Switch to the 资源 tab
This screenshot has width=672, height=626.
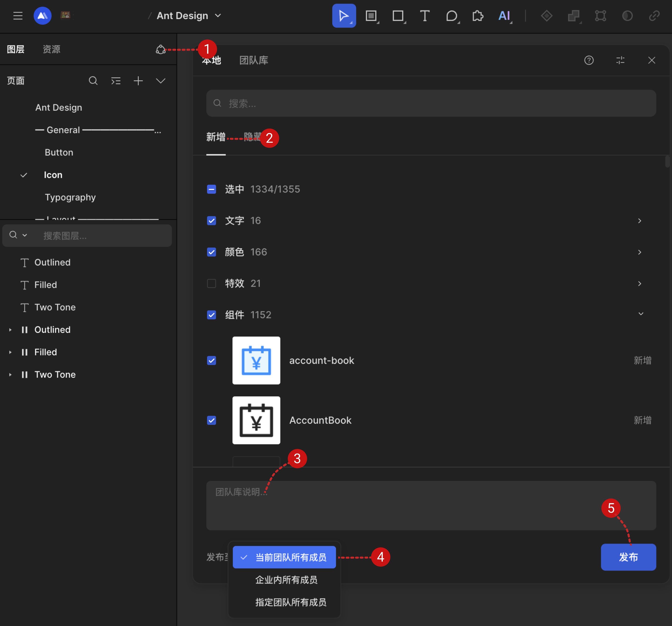51,49
